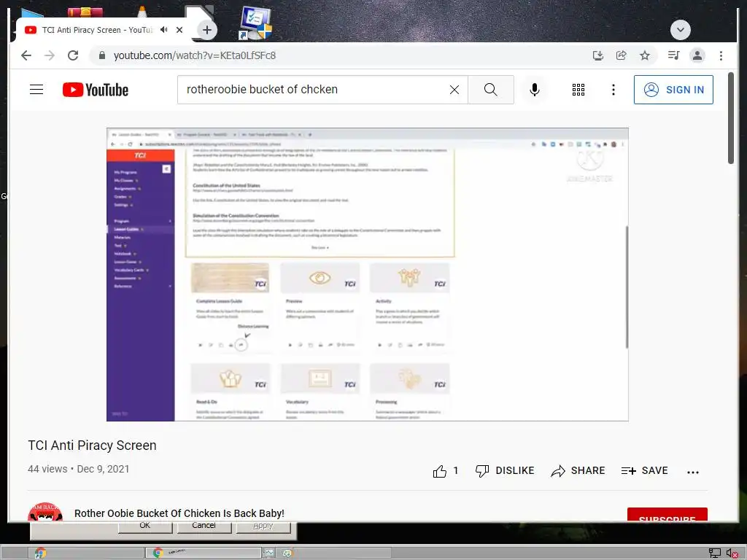Image resolution: width=747 pixels, height=560 pixels.
Task: Click the DISLIKE button
Action: coord(505,470)
